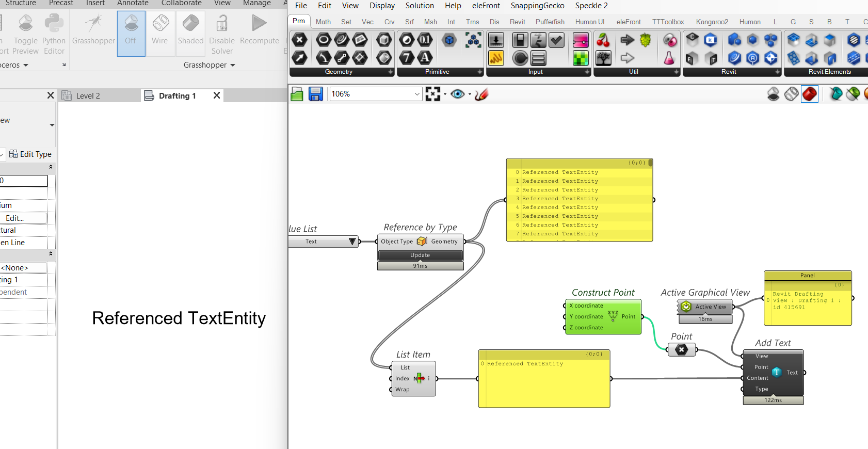868x449 pixels.
Task: Select the Number '0.1' primitive icon
Action: tap(425, 40)
